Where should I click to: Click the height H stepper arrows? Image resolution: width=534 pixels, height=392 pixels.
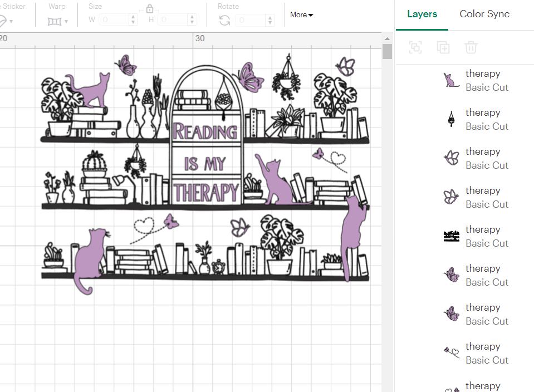point(192,20)
